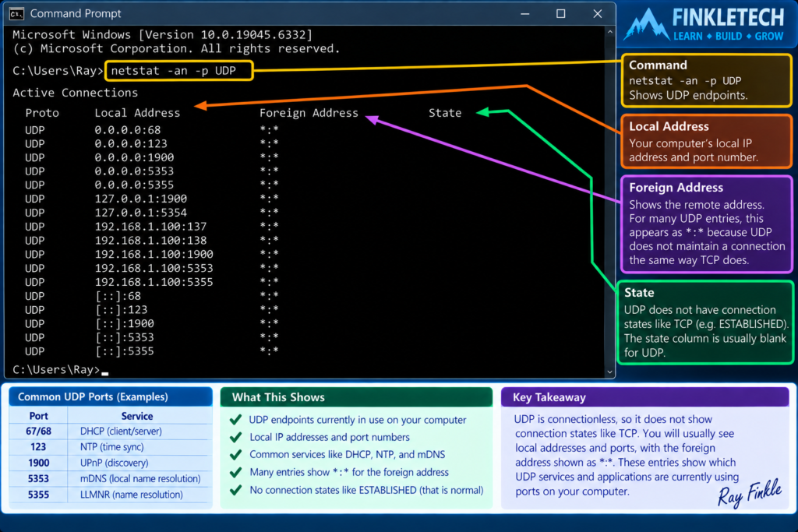Click the LLMNR (name resolution) service cell
798x532 pixels.
pos(131,495)
